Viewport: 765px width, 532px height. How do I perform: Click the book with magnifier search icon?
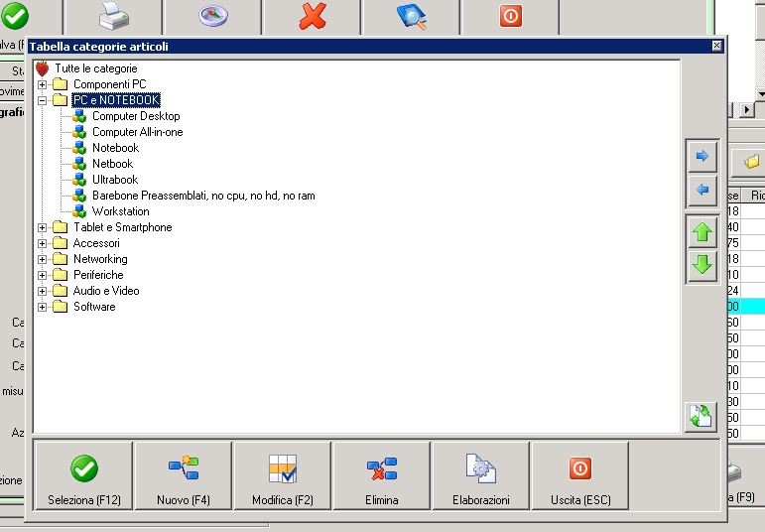click(x=412, y=17)
